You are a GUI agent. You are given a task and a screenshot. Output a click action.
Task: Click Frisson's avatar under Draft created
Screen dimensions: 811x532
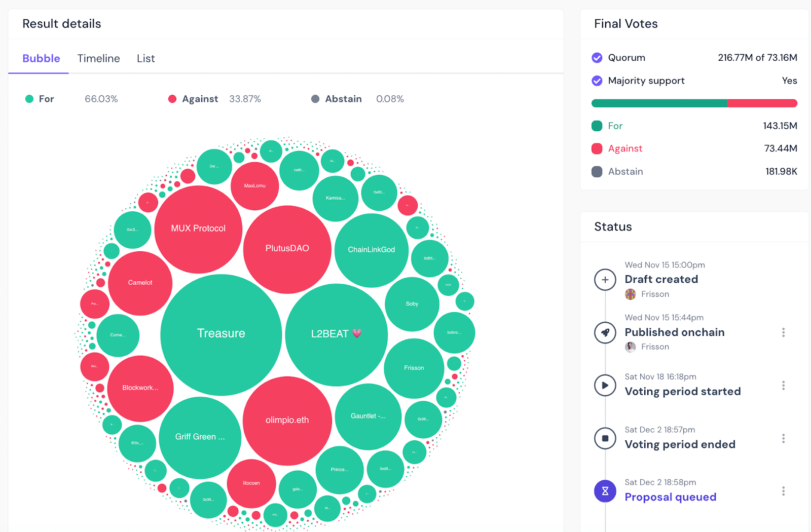pos(630,294)
